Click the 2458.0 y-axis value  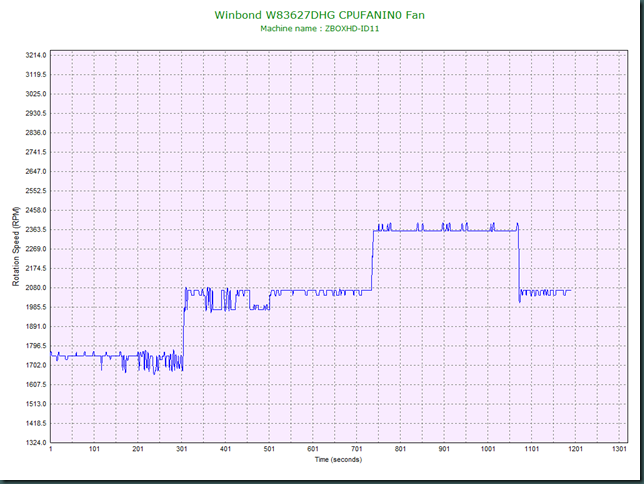click(36, 210)
